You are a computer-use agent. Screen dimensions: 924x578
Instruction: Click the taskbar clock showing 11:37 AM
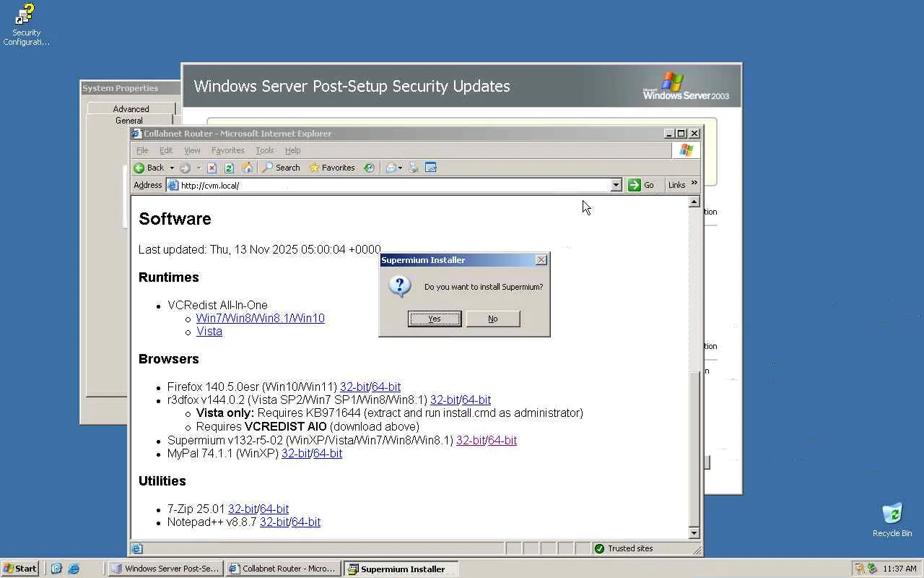click(900, 569)
